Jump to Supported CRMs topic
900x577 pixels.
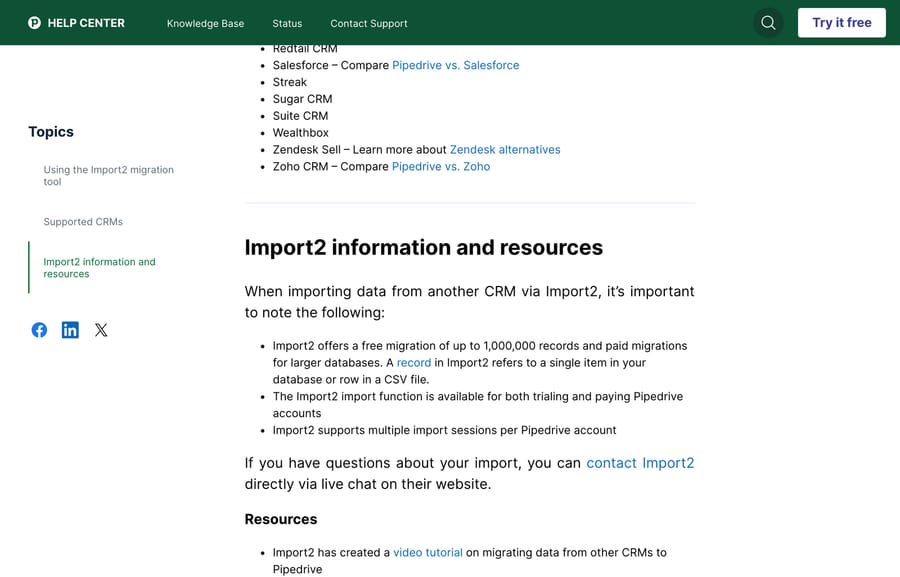tap(83, 222)
